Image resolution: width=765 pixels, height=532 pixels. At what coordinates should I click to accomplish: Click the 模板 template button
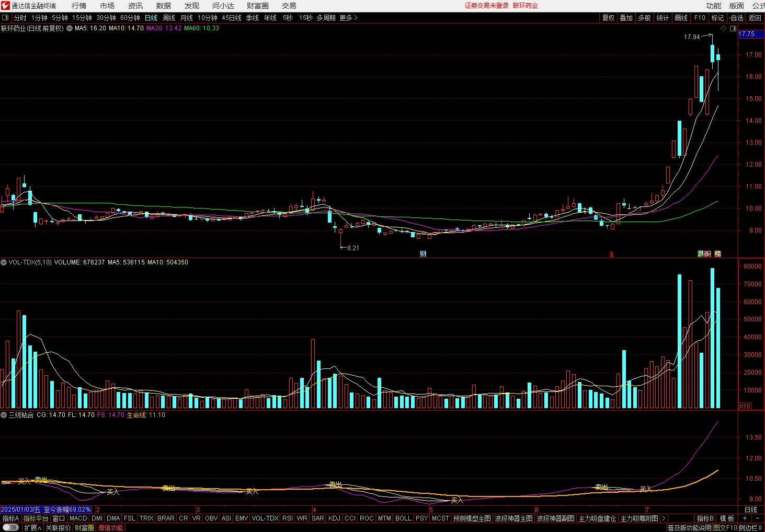pos(727,518)
